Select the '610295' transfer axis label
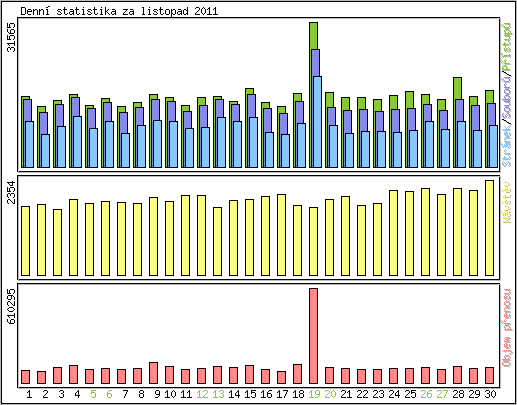 tap(11, 306)
